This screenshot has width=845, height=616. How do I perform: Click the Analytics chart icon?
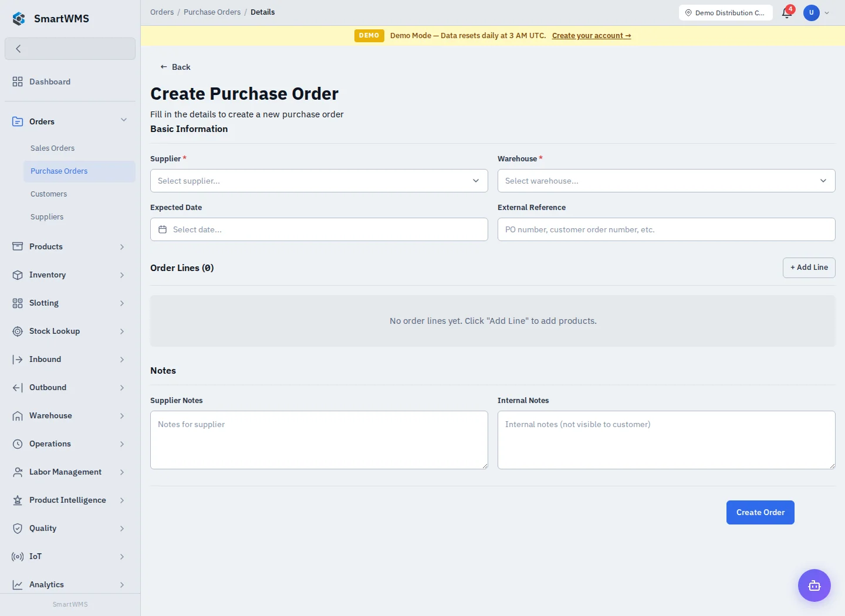coord(18,584)
